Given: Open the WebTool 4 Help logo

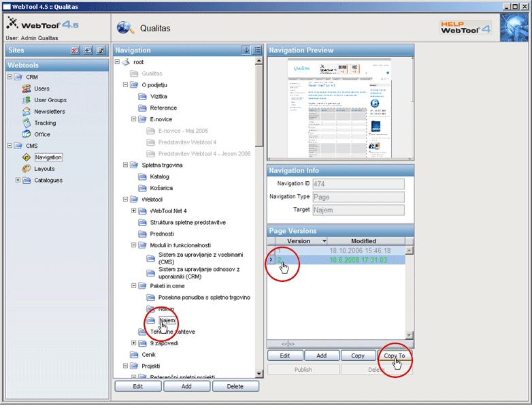Looking at the screenshot, I should (x=465, y=27).
